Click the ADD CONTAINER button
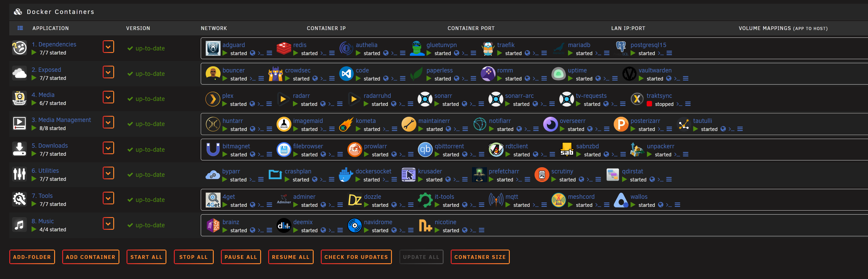Viewport: 868px width, 279px height. pyautogui.click(x=91, y=257)
